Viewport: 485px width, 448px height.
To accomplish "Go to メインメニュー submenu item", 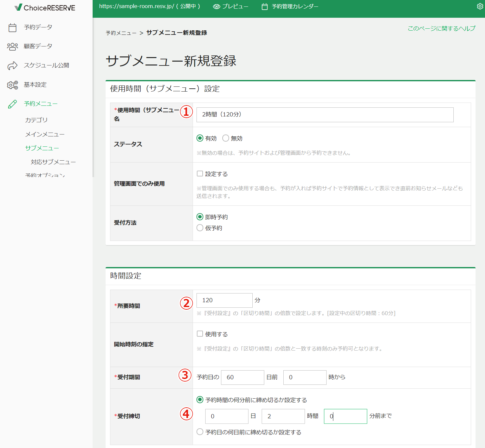I will coord(45,134).
